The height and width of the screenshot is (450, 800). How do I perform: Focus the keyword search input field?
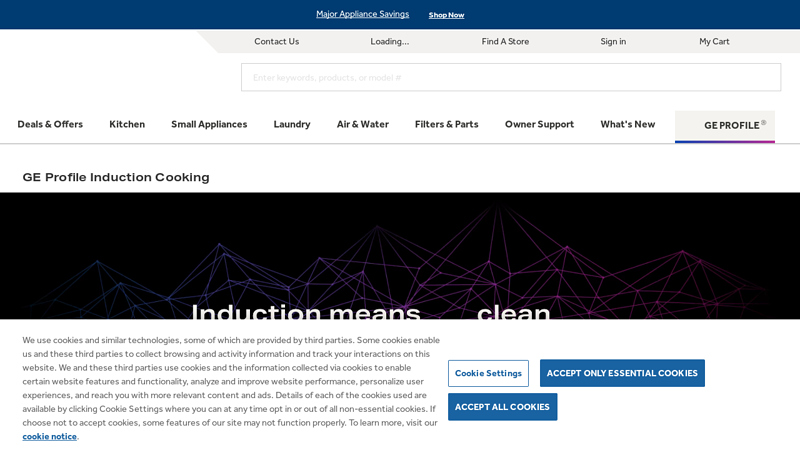(510, 77)
